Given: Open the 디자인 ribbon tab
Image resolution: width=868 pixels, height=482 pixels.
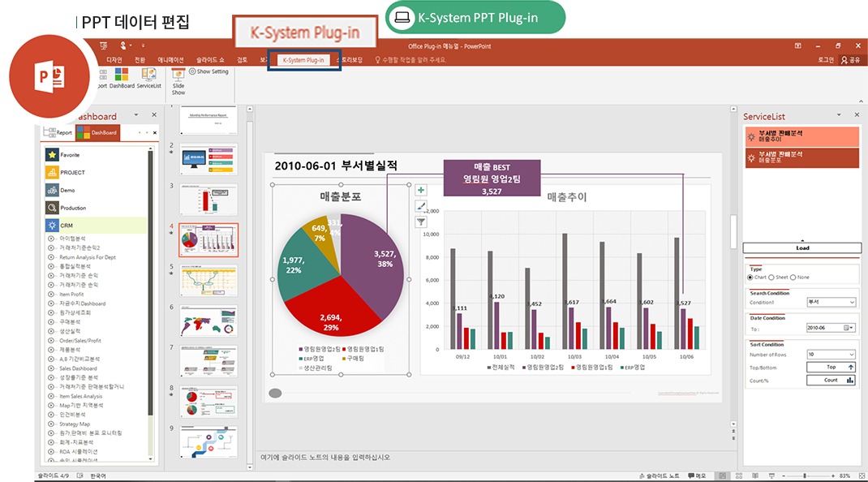Looking at the screenshot, I should coord(114,60).
